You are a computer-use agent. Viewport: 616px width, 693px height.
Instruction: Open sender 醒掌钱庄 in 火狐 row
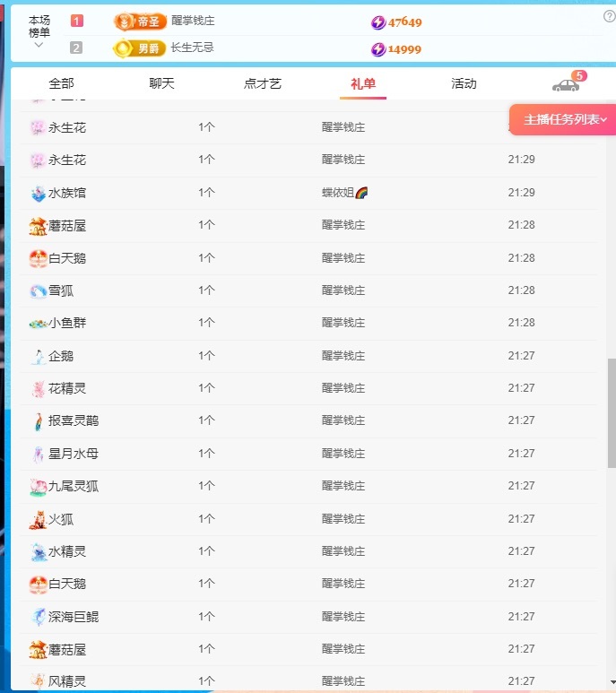pyautogui.click(x=343, y=519)
